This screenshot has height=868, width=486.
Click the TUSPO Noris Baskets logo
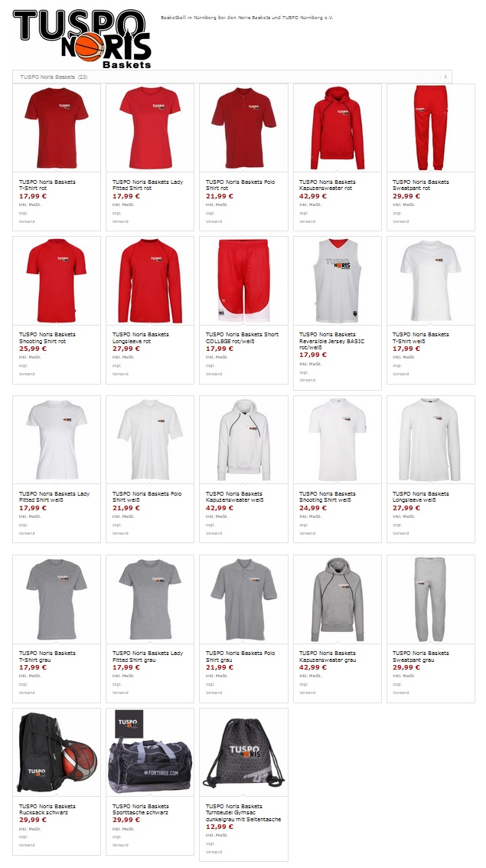[x=82, y=38]
